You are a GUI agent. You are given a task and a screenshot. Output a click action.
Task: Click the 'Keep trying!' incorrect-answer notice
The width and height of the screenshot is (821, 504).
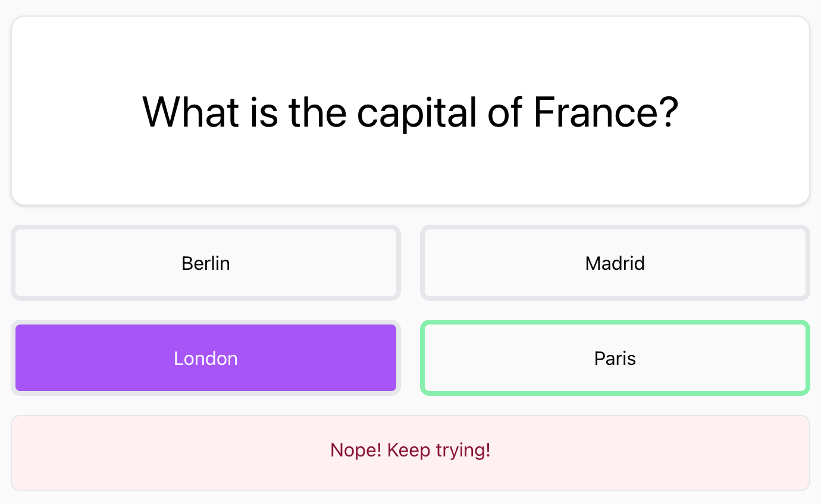pyautogui.click(x=411, y=451)
